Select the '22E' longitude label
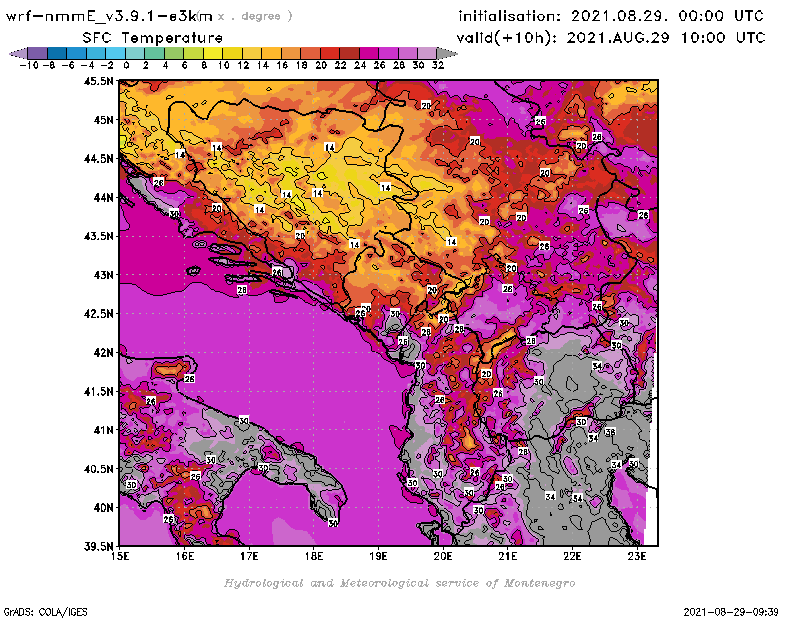800x618 pixels. [x=572, y=556]
